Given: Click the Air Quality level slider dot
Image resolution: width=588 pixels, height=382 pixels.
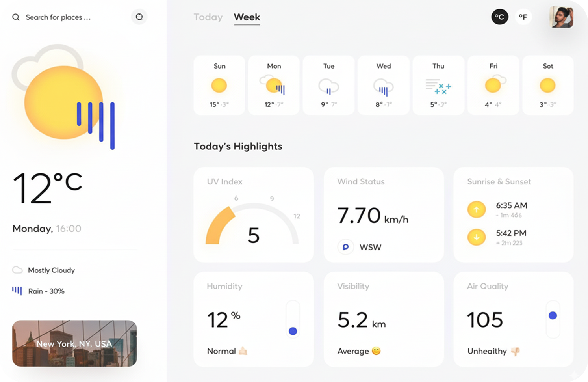Looking at the screenshot, I should (x=553, y=315).
